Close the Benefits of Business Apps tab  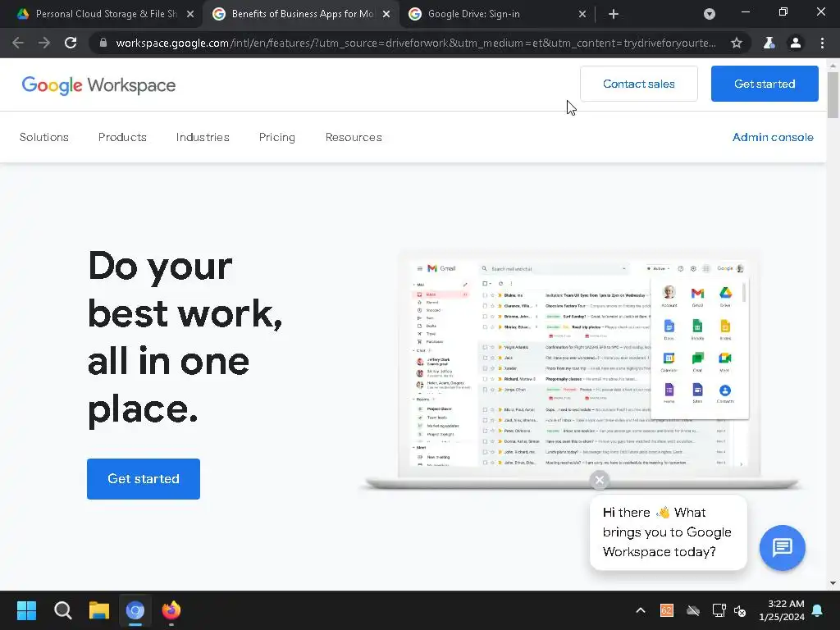click(x=386, y=14)
